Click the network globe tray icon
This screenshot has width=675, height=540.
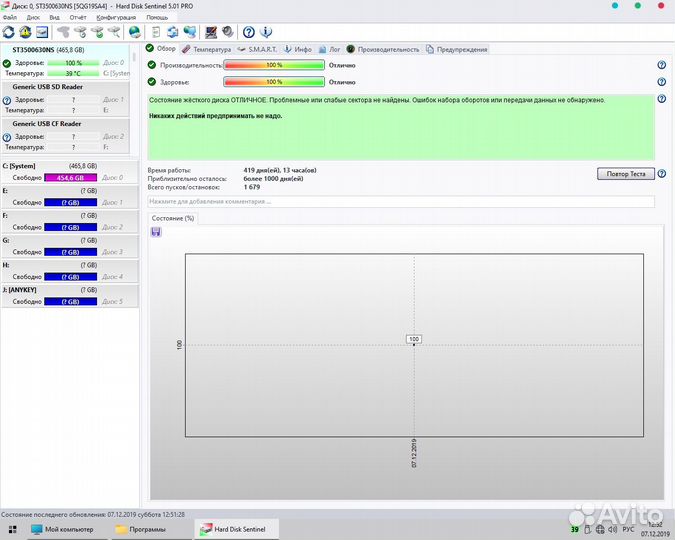coord(600,529)
